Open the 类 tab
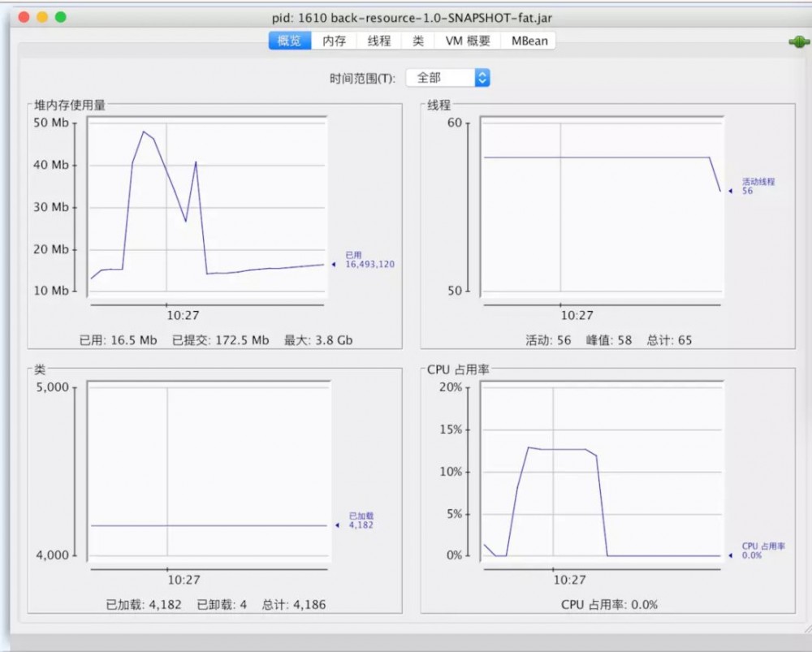Viewport: 812px width, 652px height. pos(417,40)
